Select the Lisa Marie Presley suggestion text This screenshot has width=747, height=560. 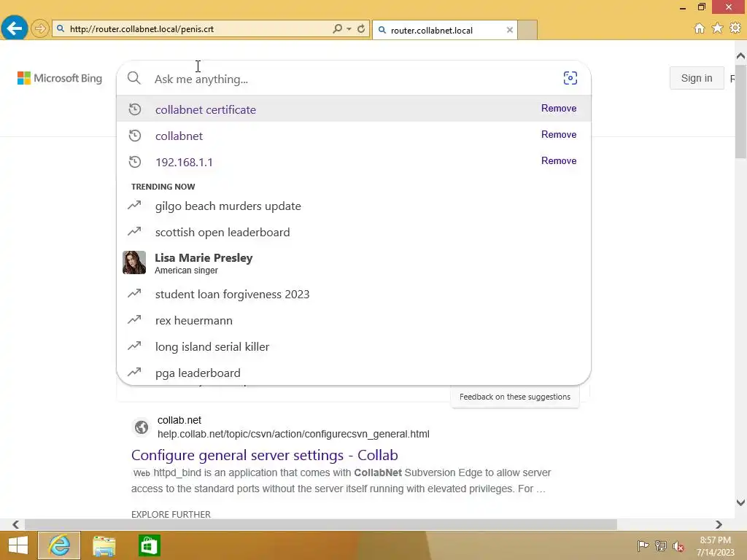click(204, 262)
